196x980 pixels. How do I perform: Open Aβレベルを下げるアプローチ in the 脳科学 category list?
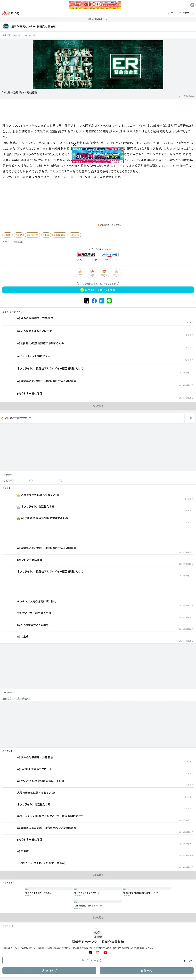point(34,331)
